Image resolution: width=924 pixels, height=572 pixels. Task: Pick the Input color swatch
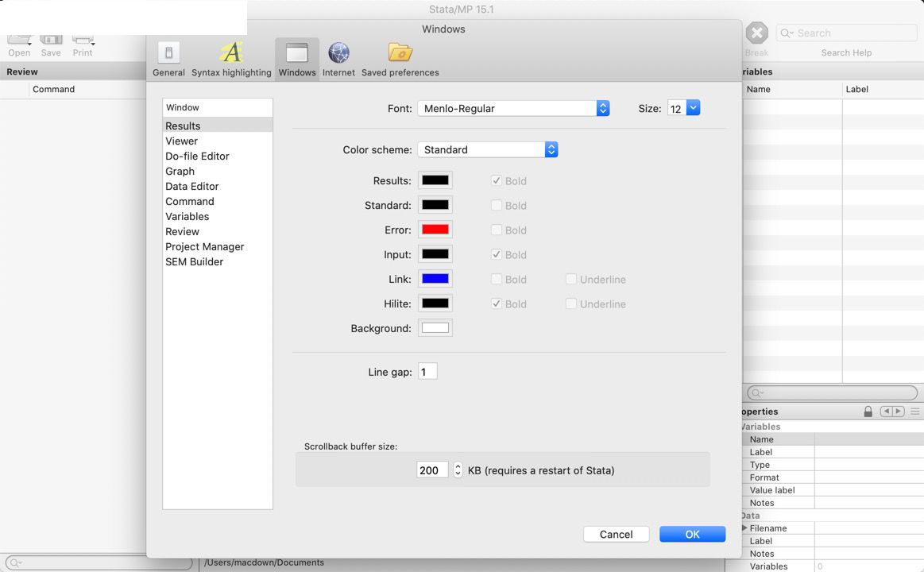[x=435, y=254]
